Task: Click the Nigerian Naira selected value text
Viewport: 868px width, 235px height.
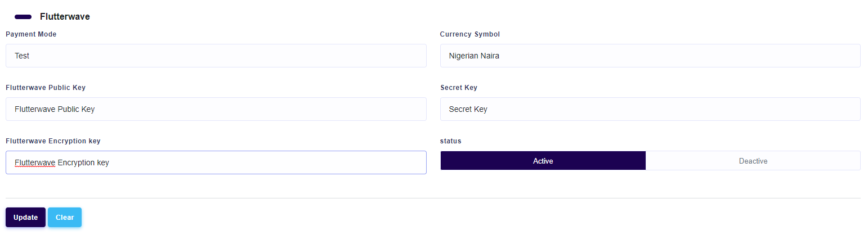Action: point(473,56)
